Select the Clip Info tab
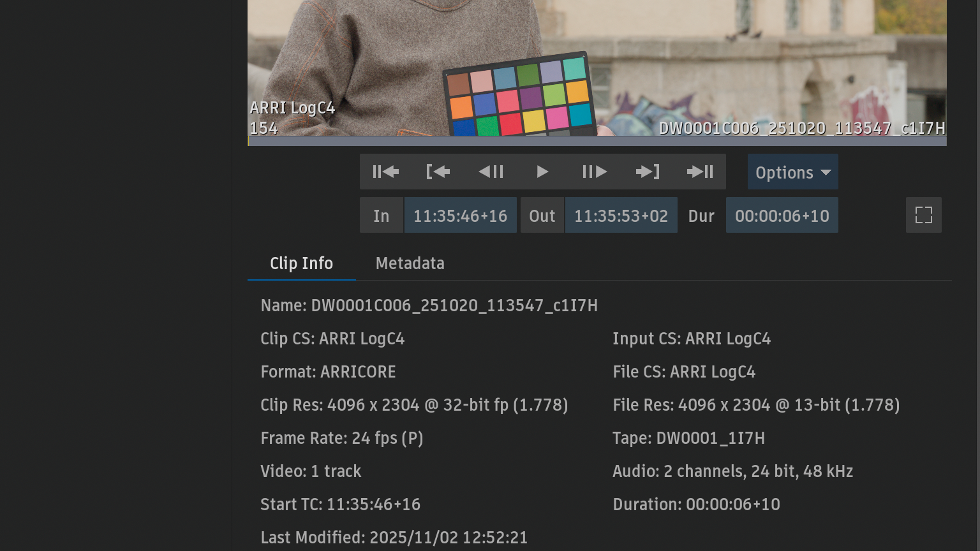 (301, 263)
